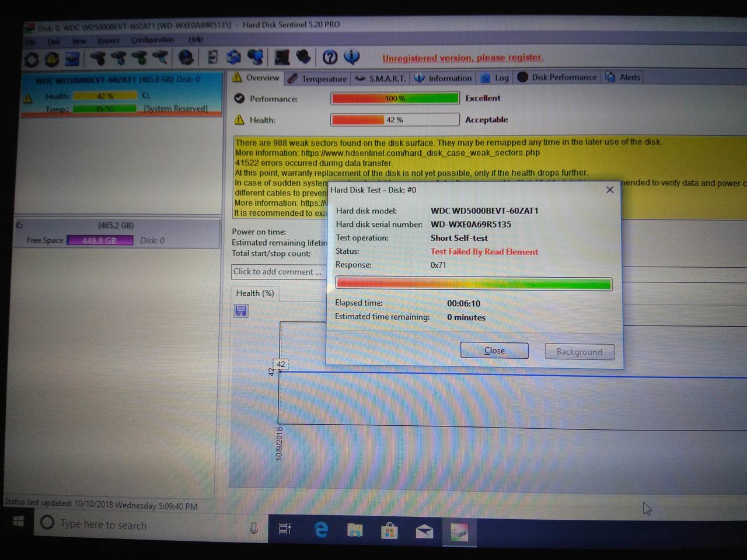Switch to the Alerts tab
This screenshot has width=747, height=560.
(x=623, y=77)
